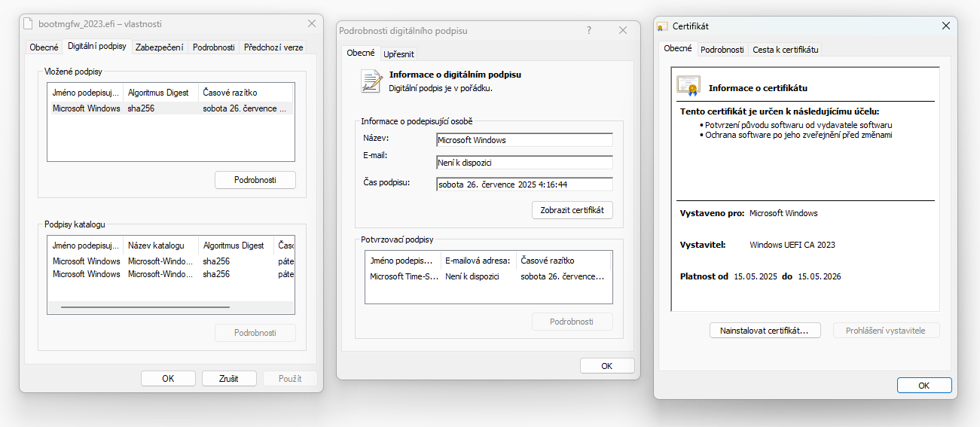Select the Microsoft Time-Stamp countersignature row
This screenshot has height=427, width=980.
[x=487, y=276]
